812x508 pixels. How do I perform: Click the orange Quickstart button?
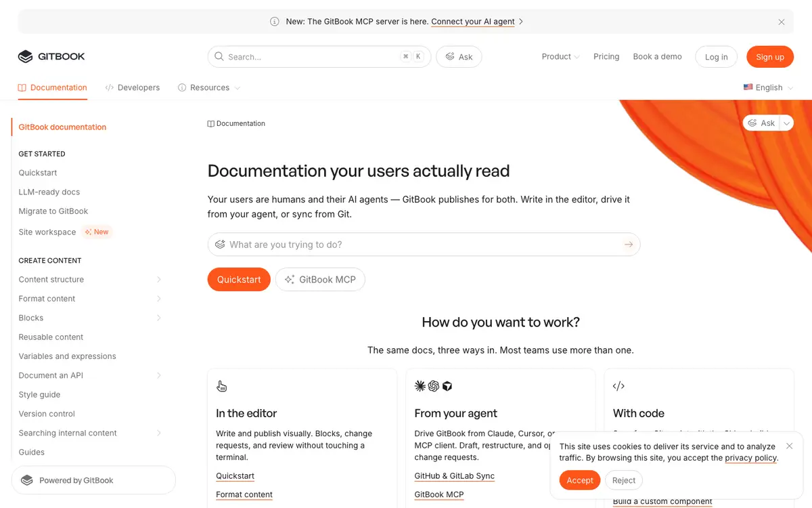coord(239,280)
